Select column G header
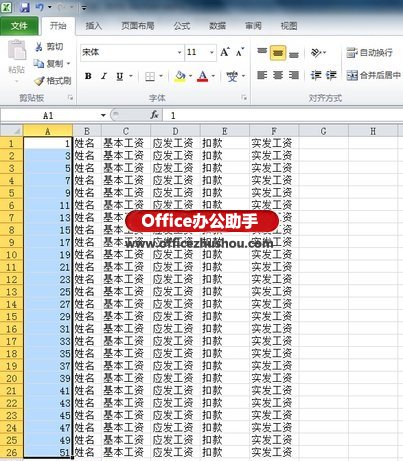Screen dimensions: 403x461 pyautogui.click(x=323, y=131)
